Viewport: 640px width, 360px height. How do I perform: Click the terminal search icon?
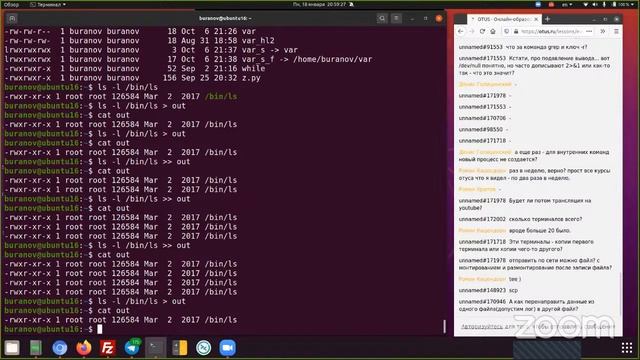[x=382, y=18]
